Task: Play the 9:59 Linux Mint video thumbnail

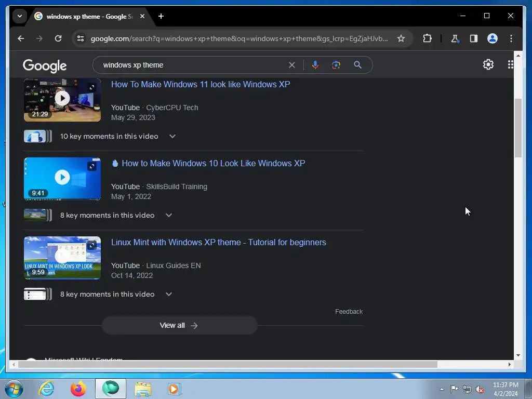Action: 62,258
